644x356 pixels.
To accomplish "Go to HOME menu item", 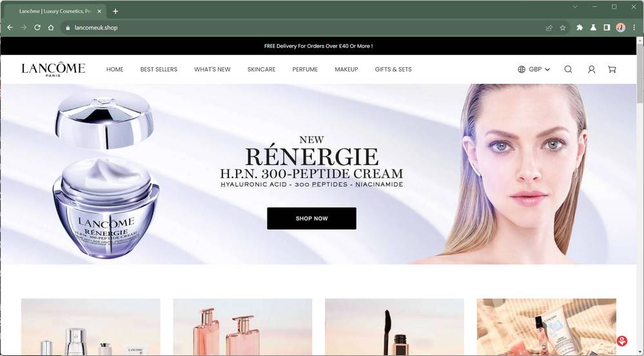I will click(x=115, y=69).
